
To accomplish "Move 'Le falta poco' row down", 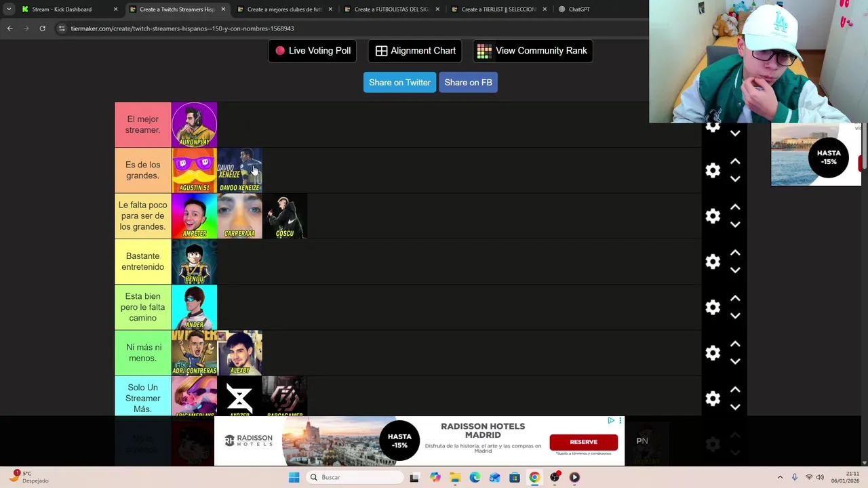I will pyautogui.click(x=735, y=224).
